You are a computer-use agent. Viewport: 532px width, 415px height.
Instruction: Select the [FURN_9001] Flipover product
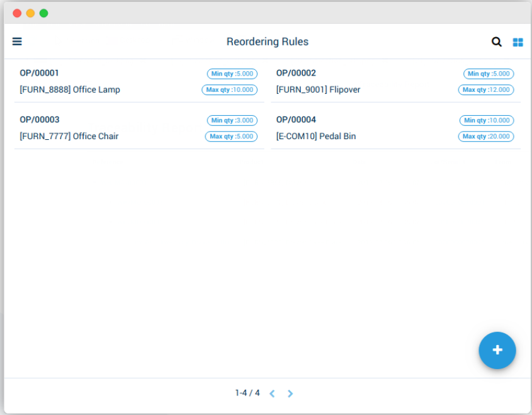pos(318,89)
